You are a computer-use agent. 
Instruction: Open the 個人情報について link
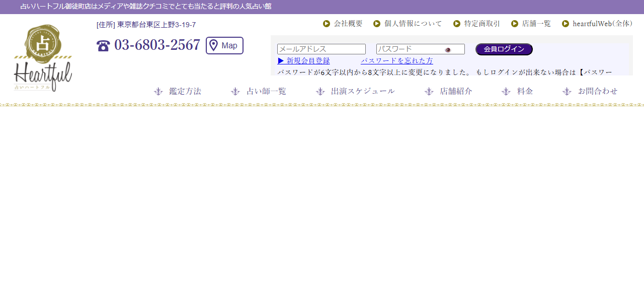click(x=413, y=24)
